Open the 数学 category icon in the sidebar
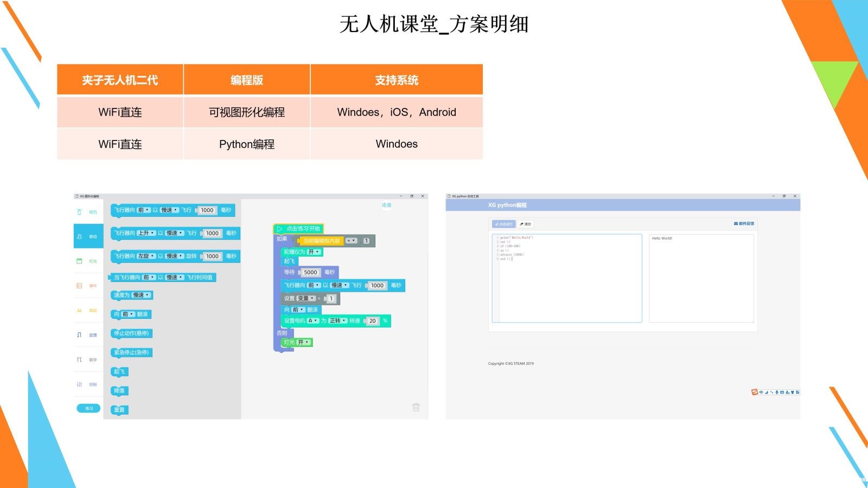 (x=79, y=359)
